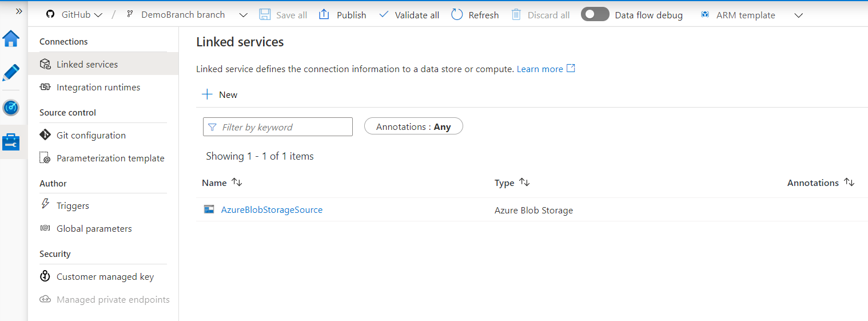Click the Learn more external link icon
Viewport: 868px width, 321px height.
571,69
